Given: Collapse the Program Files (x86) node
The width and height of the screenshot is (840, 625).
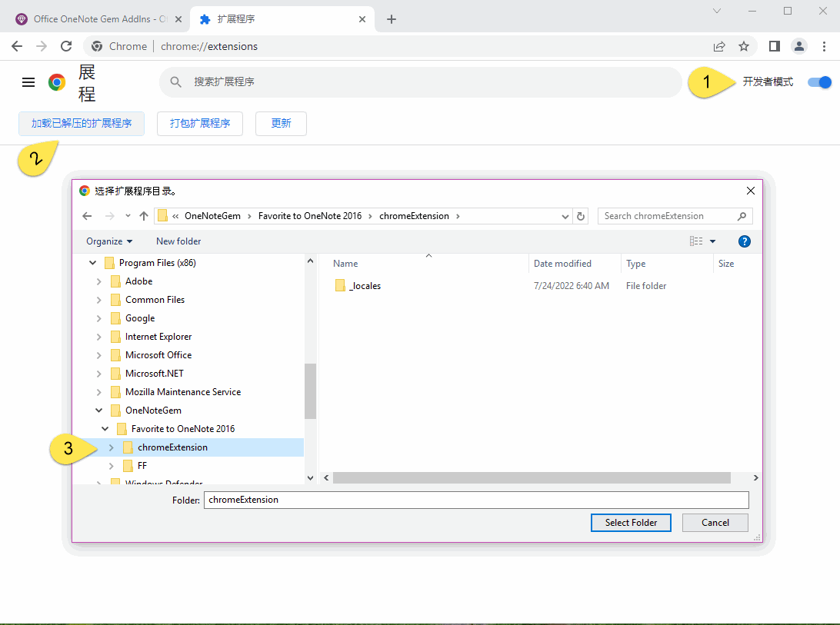Looking at the screenshot, I should point(92,262).
